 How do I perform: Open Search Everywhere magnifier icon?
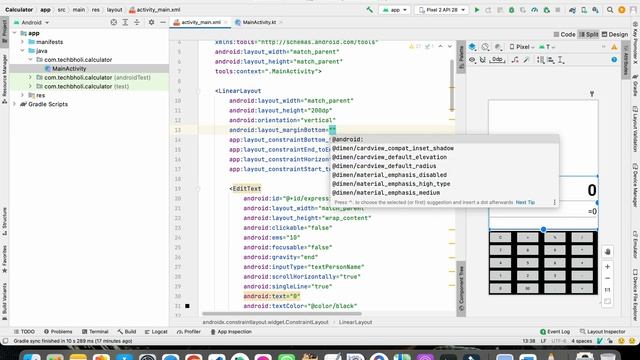pos(610,10)
